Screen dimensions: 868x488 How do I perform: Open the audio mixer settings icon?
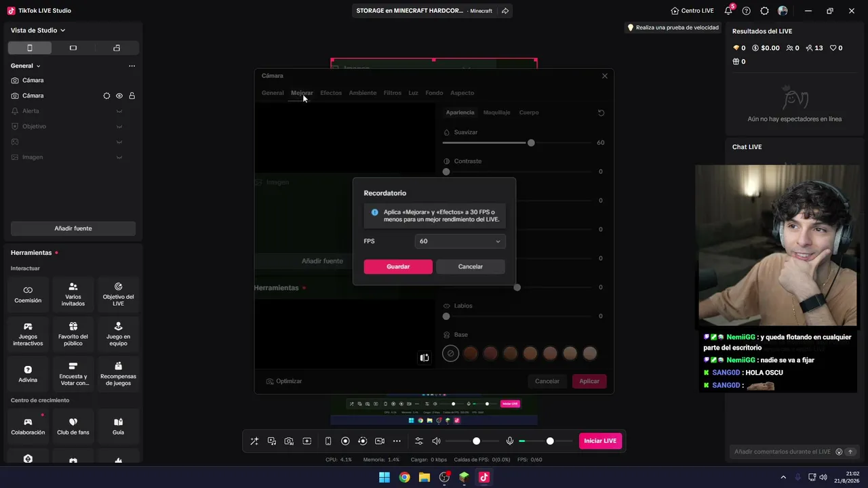[x=418, y=441]
